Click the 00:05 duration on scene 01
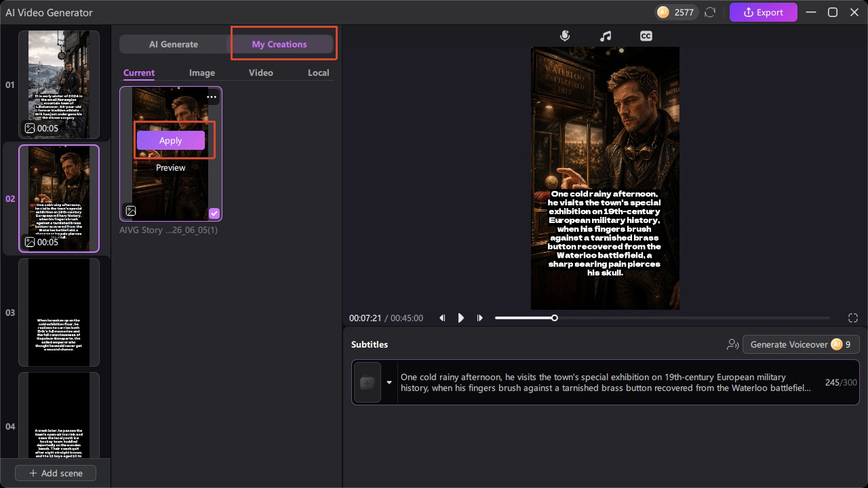Image resolution: width=868 pixels, height=488 pixels. (x=47, y=128)
